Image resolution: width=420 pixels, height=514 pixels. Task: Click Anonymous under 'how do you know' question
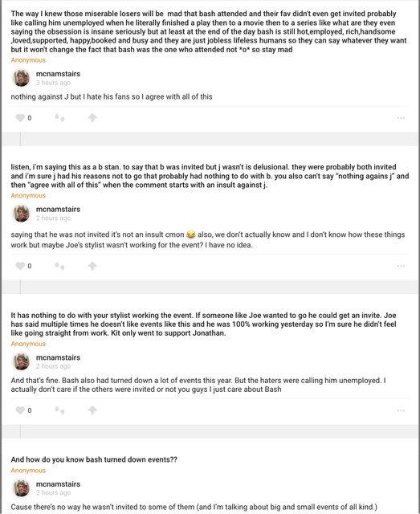28,470
